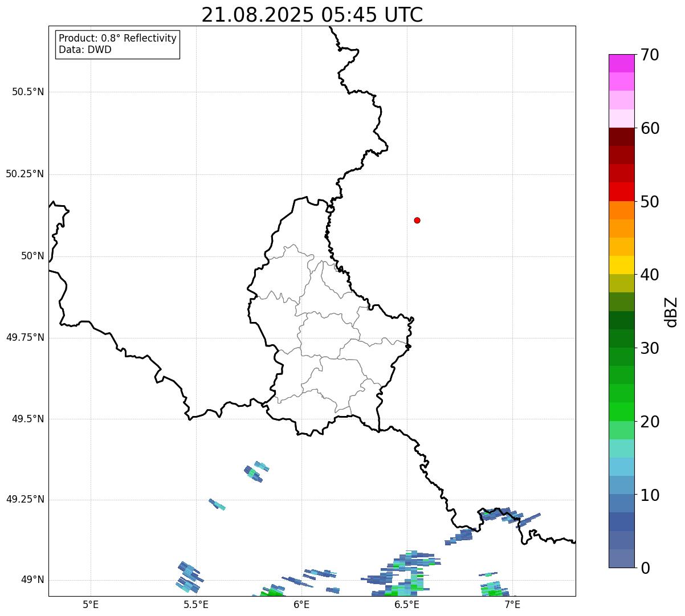Click the bright red colorbar segment near 50
This screenshot has width=685, height=616.
click(x=622, y=192)
